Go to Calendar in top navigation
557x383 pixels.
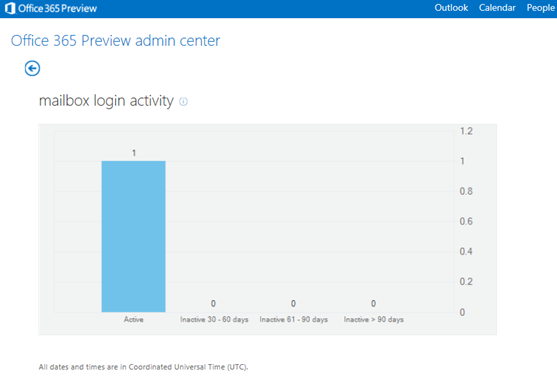pyautogui.click(x=497, y=8)
